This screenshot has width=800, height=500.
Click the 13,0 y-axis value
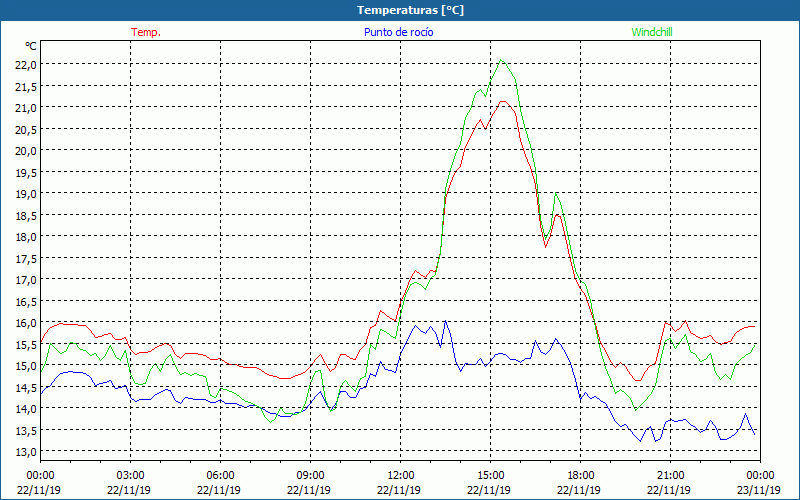point(26,453)
